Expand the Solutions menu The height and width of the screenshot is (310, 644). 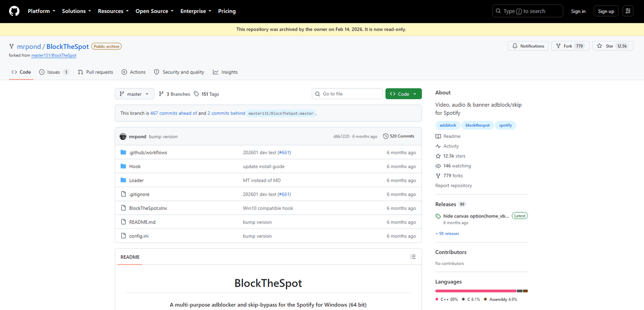pyautogui.click(x=76, y=11)
